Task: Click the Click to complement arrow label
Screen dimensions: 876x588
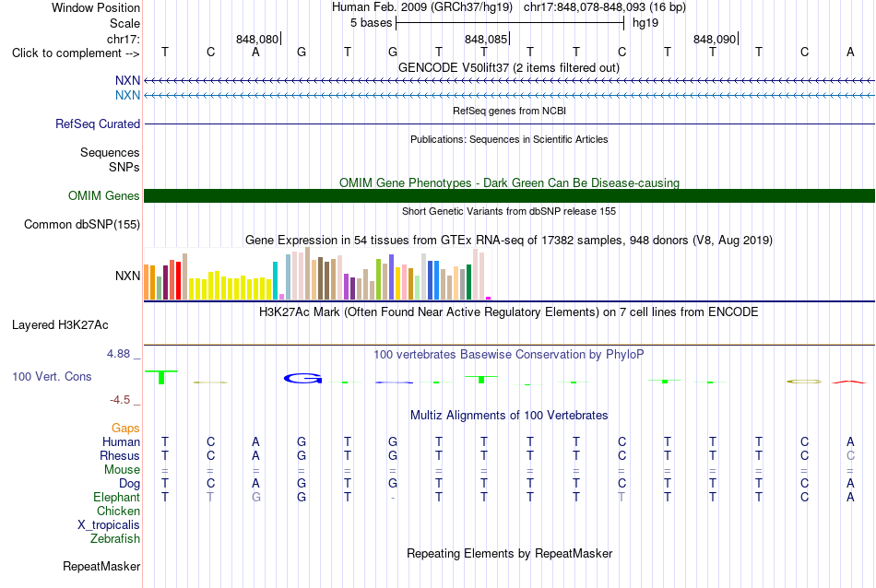Action: coord(76,53)
